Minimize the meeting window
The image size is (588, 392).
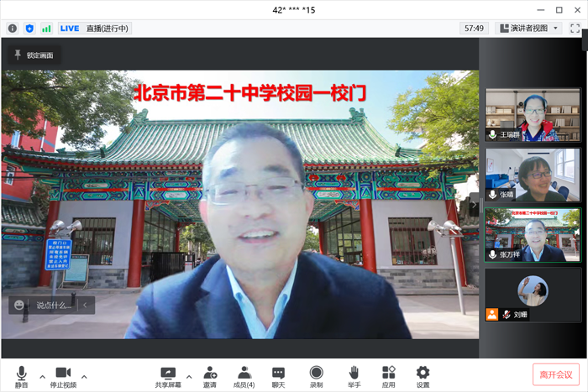pos(541,10)
